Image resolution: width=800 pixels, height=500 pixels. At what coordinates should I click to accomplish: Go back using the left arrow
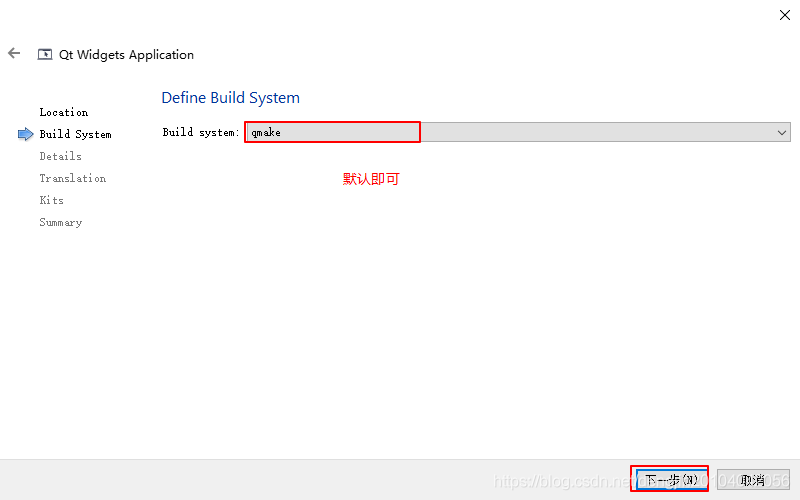click(x=14, y=53)
